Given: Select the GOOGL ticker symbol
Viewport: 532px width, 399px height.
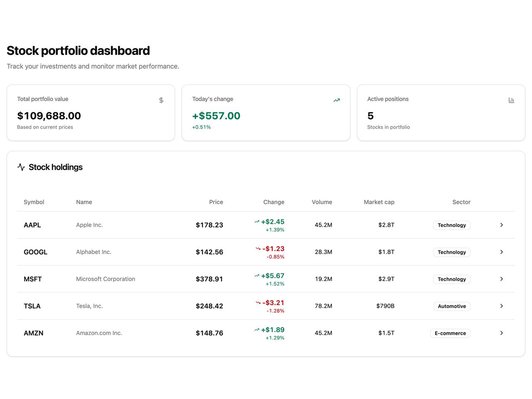Looking at the screenshot, I should click(35, 252).
